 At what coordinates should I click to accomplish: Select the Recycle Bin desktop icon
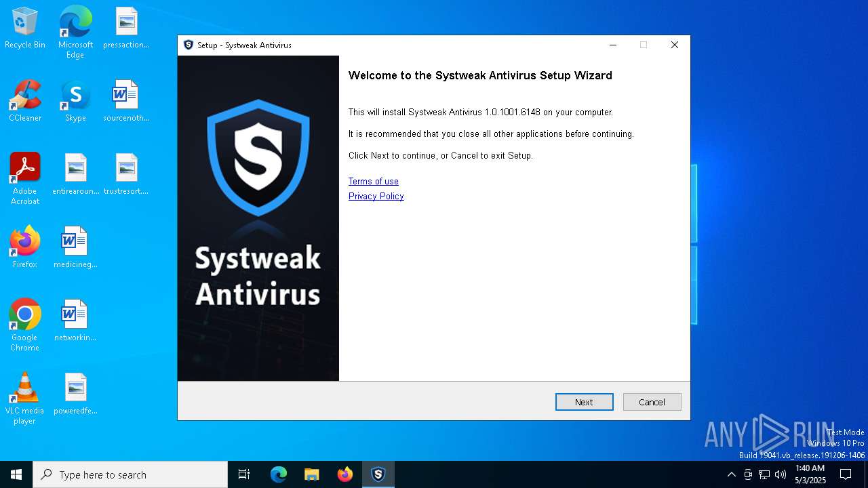(25, 28)
